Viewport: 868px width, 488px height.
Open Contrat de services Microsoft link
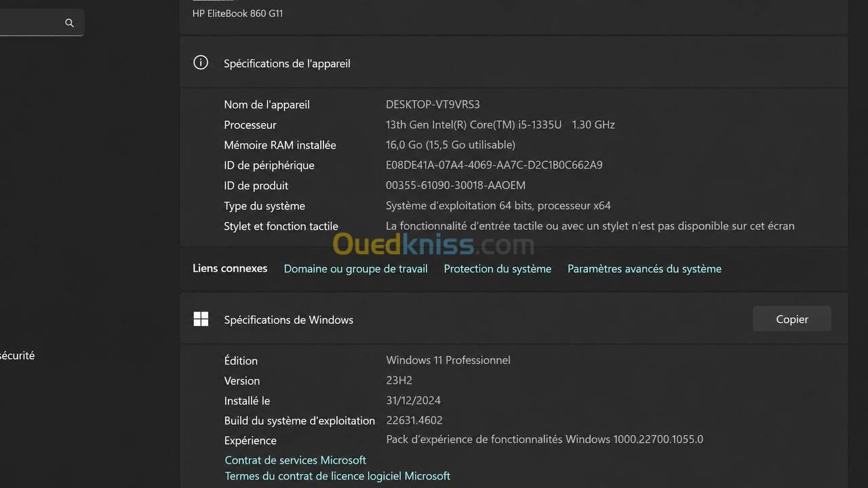click(295, 460)
